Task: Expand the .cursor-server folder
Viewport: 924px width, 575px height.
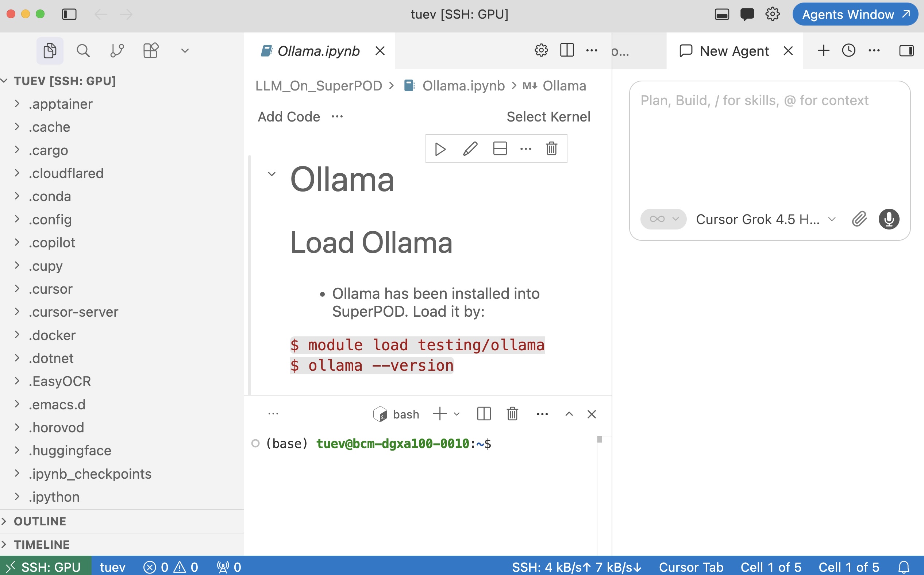Action: point(122,312)
